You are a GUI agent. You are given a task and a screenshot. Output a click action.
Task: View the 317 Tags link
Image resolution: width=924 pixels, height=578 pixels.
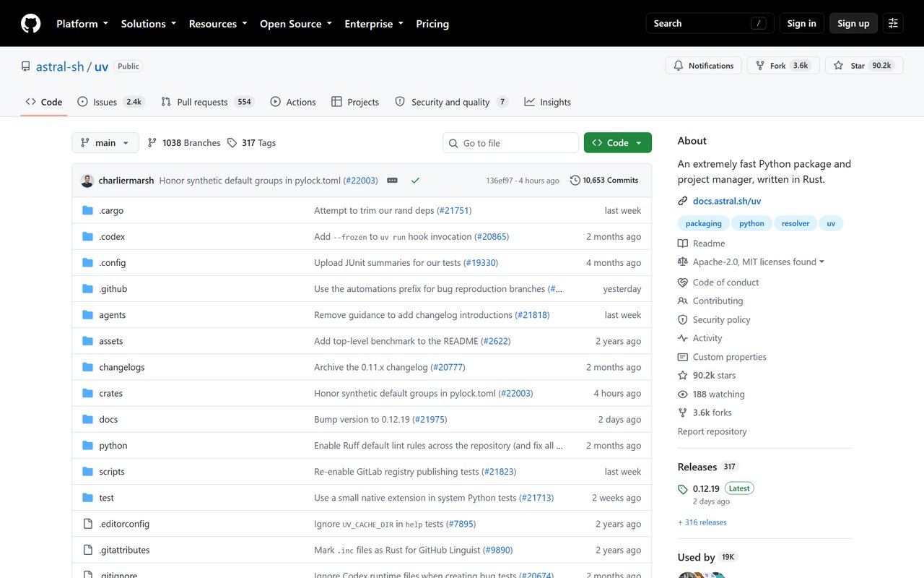click(x=251, y=142)
